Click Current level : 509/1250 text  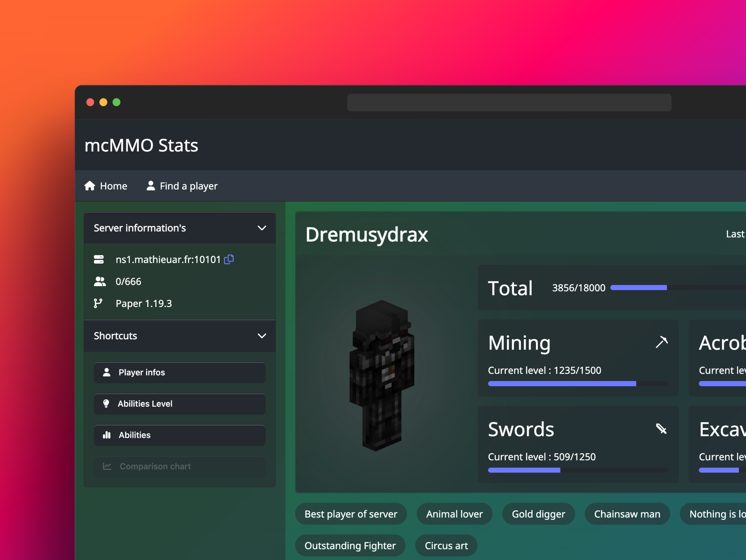coord(542,457)
